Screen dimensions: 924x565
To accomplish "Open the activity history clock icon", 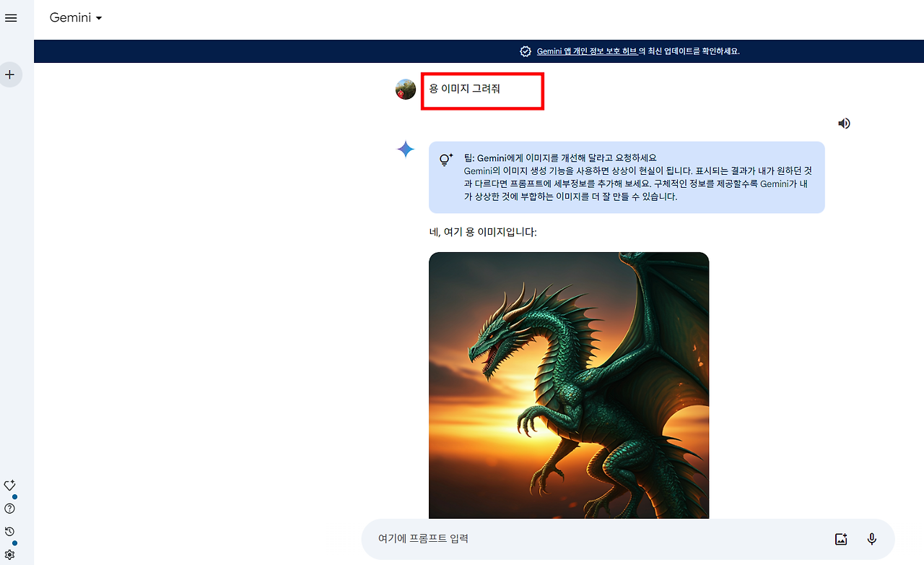I will [x=10, y=532].
